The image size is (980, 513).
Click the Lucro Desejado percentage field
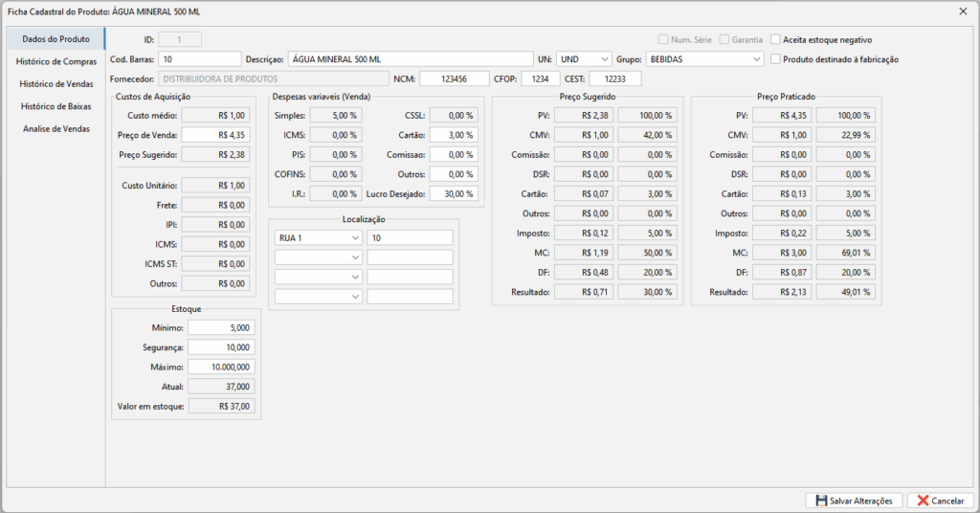click(453, 193)
